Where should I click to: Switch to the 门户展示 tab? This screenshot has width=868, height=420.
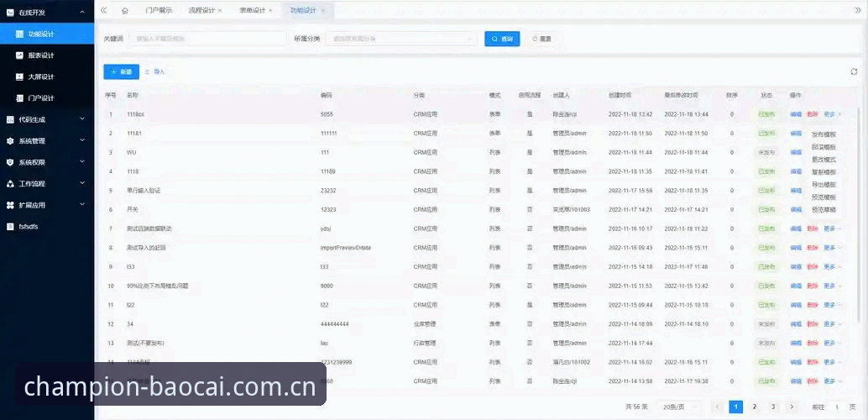coord(159,11)
